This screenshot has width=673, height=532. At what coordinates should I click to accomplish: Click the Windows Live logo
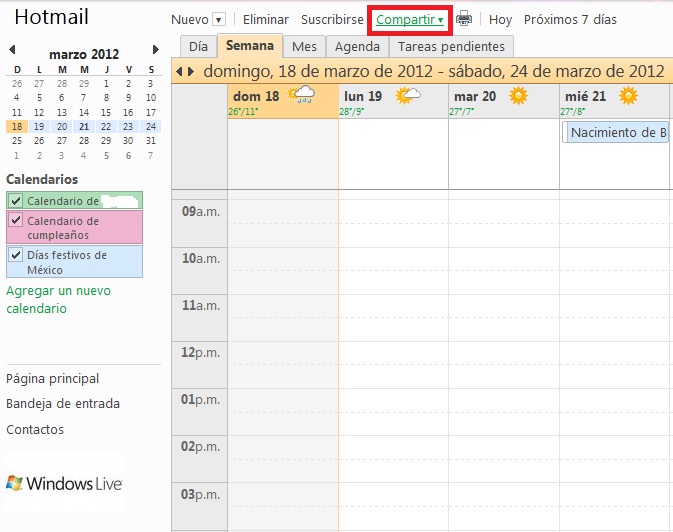pos(64,483)
